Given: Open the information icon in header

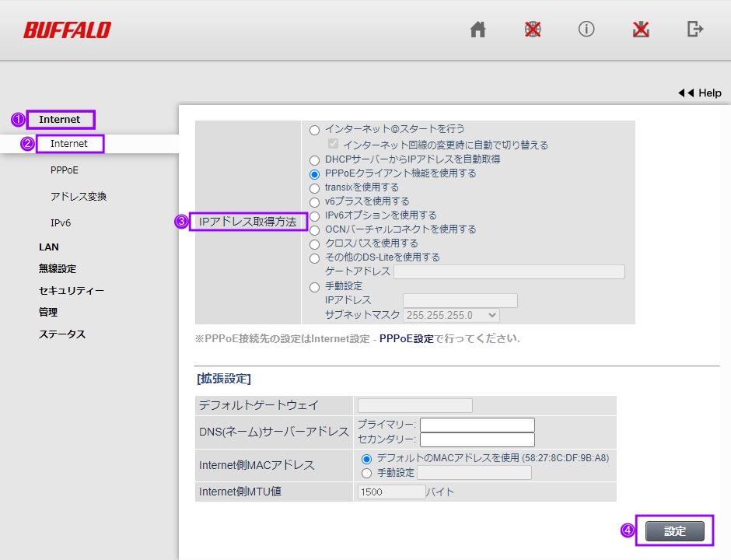Looking at the screenshot, I should [x=586, y=30].
